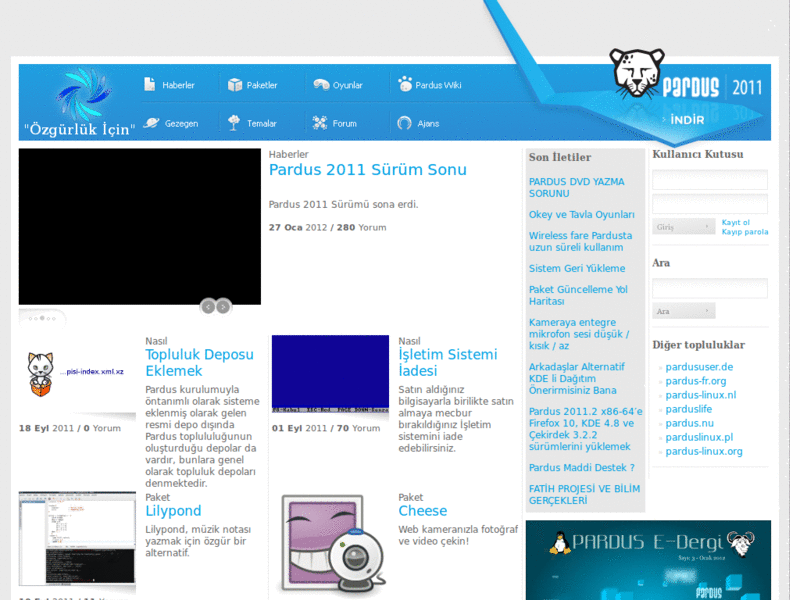Click the Pardus leopard head logo
This screenshot has height=600, width=800.
pyautogui.click(x=636, y=73)
